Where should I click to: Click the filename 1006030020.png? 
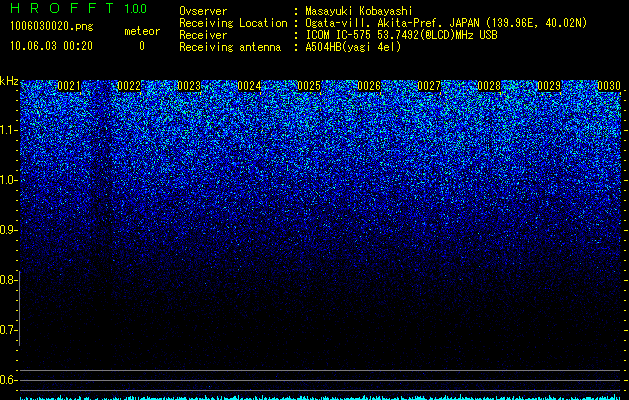tap(52, 27)
